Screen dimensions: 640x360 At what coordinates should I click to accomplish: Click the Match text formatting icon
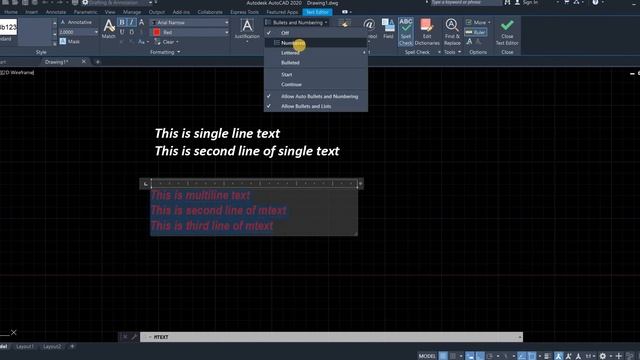(109, 29)
